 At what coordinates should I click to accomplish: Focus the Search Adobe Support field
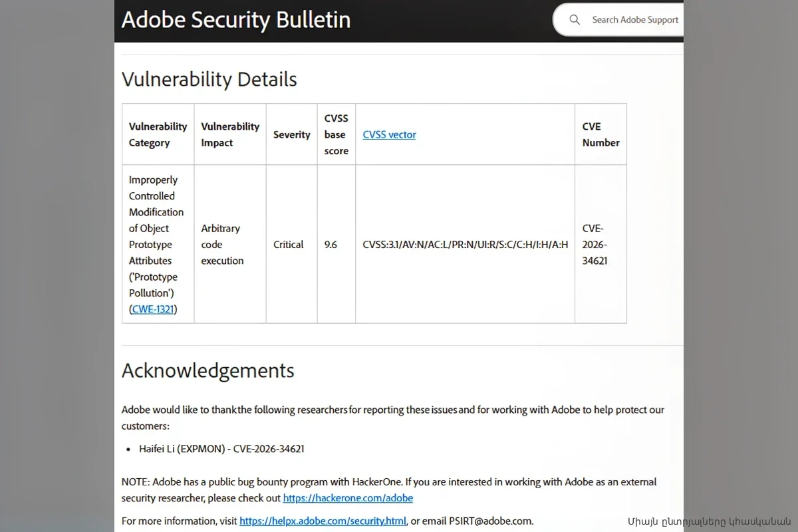pos(634,20)
